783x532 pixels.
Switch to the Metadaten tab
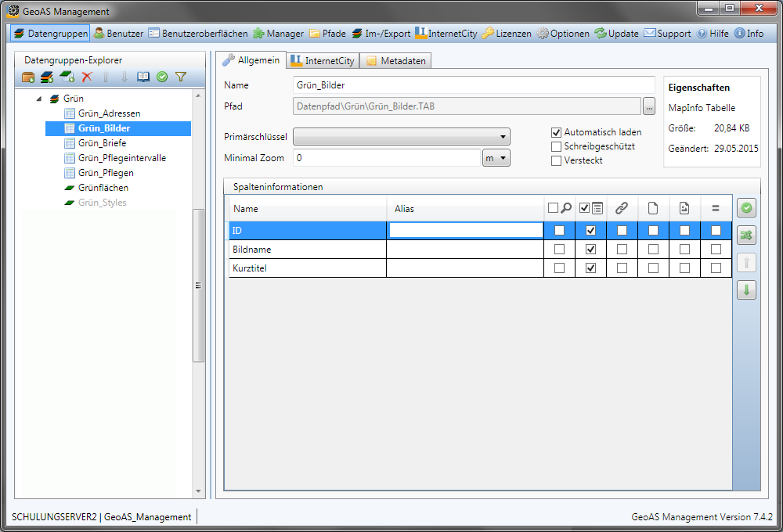(x=396, y=61)
